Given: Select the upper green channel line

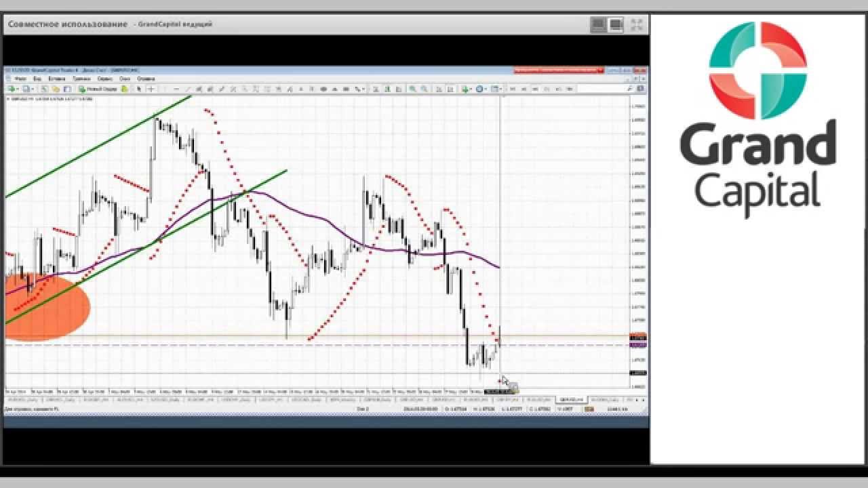Looking at the screenshot, I should (98, 147).
